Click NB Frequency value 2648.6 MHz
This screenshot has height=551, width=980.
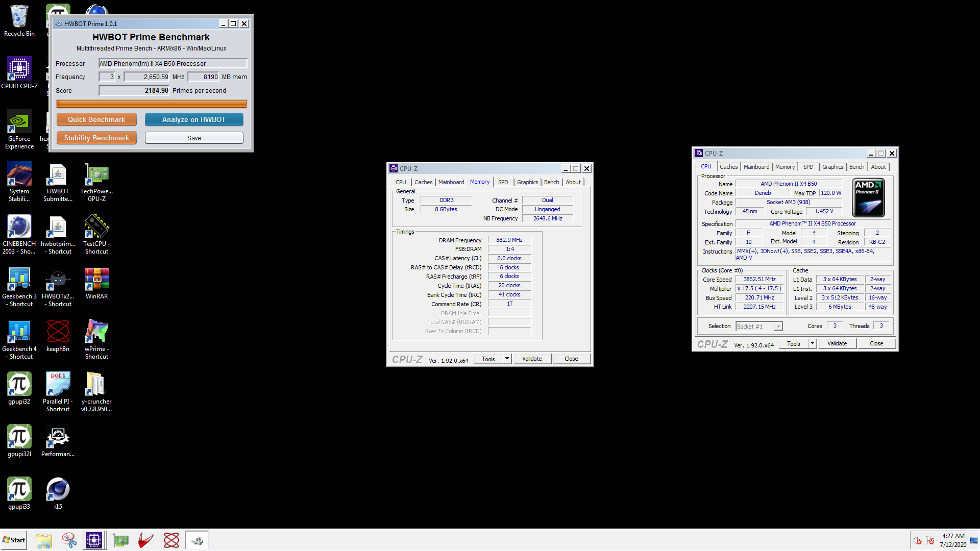pyautogui.click(x=548, y=218)
